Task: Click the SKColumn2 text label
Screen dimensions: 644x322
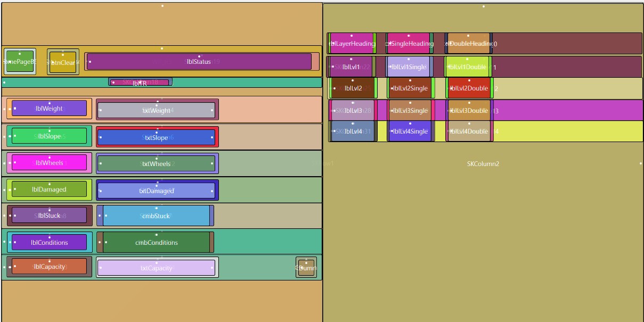Action: click(483, 164)
